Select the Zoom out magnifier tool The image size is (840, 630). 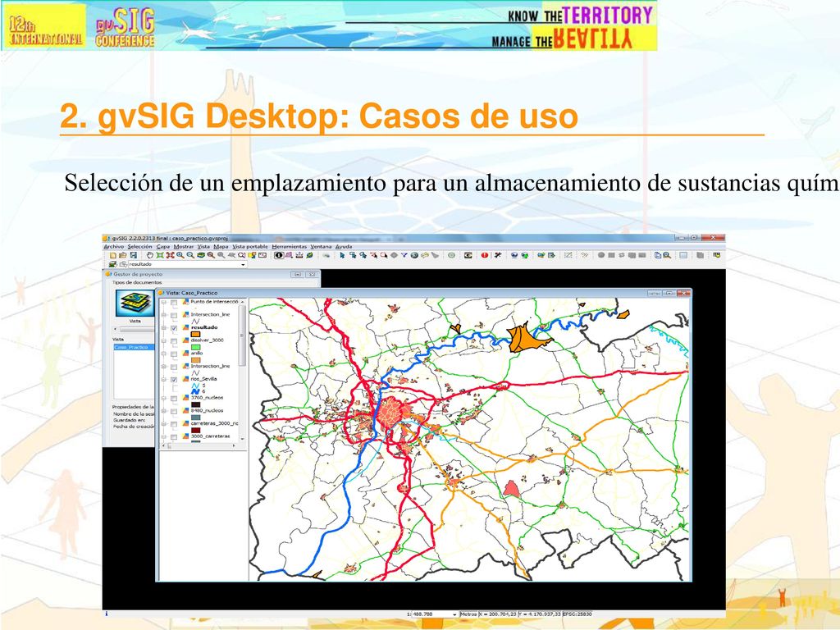(x=190, y=256)
